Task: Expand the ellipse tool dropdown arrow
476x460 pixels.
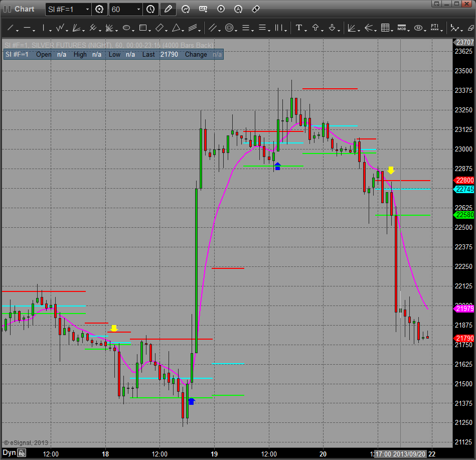Action: (133, 31)
